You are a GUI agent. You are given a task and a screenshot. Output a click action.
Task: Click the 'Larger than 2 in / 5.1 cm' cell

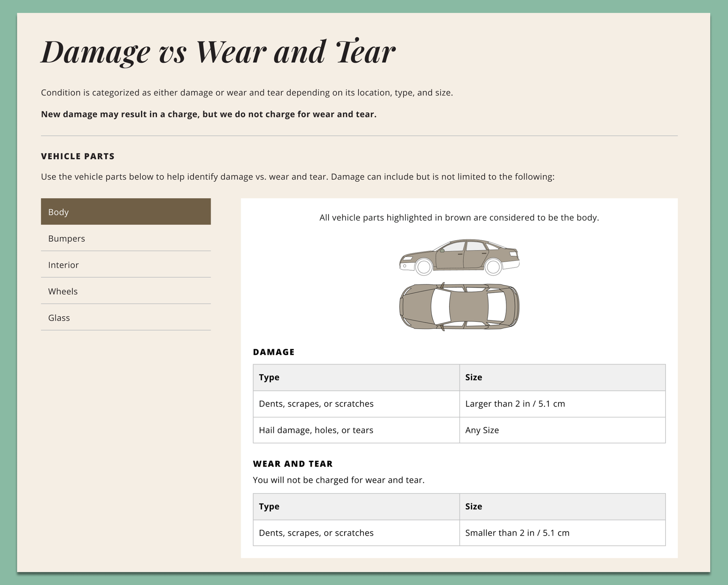coord(515,404)
